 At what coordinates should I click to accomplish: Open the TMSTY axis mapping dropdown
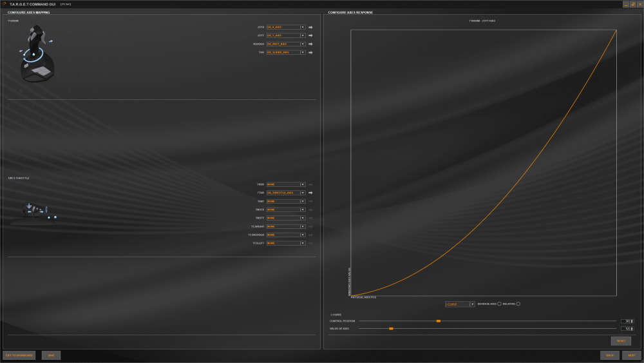[x=286, y=218]
